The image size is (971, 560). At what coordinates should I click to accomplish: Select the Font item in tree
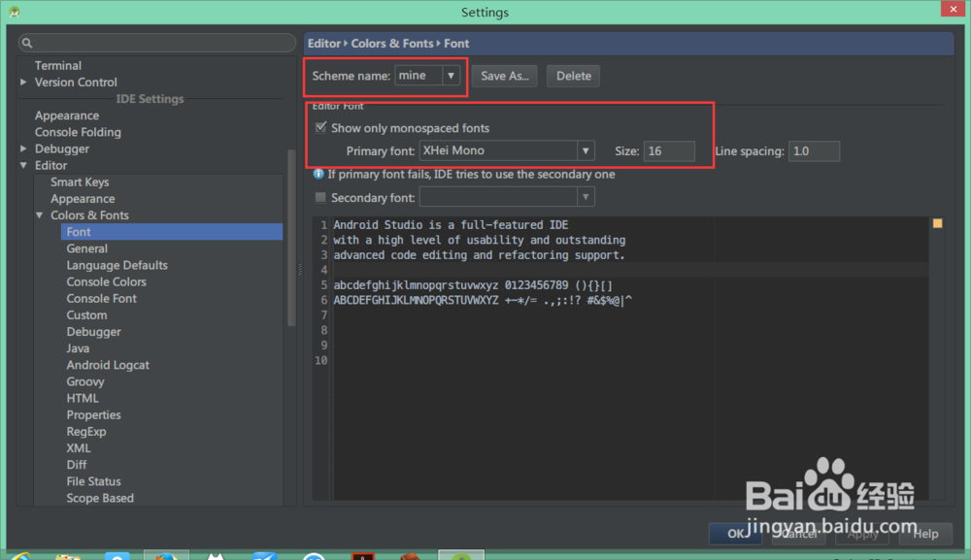[172, 231]
